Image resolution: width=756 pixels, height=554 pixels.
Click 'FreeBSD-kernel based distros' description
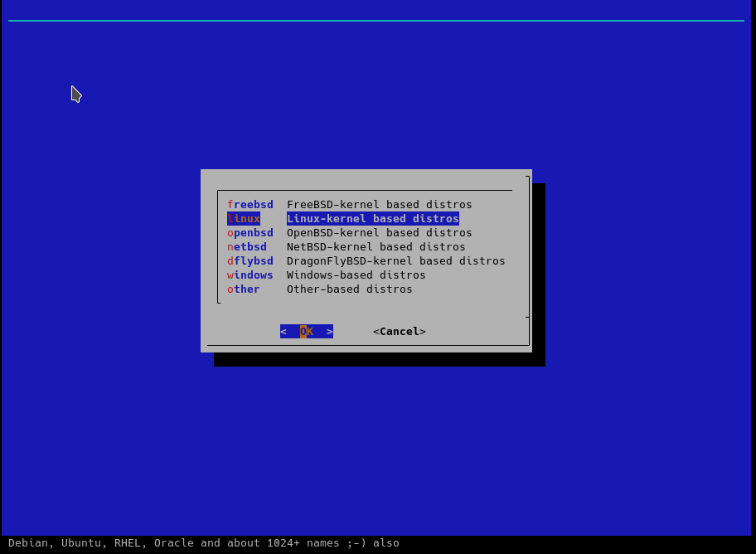pos(380,205)
